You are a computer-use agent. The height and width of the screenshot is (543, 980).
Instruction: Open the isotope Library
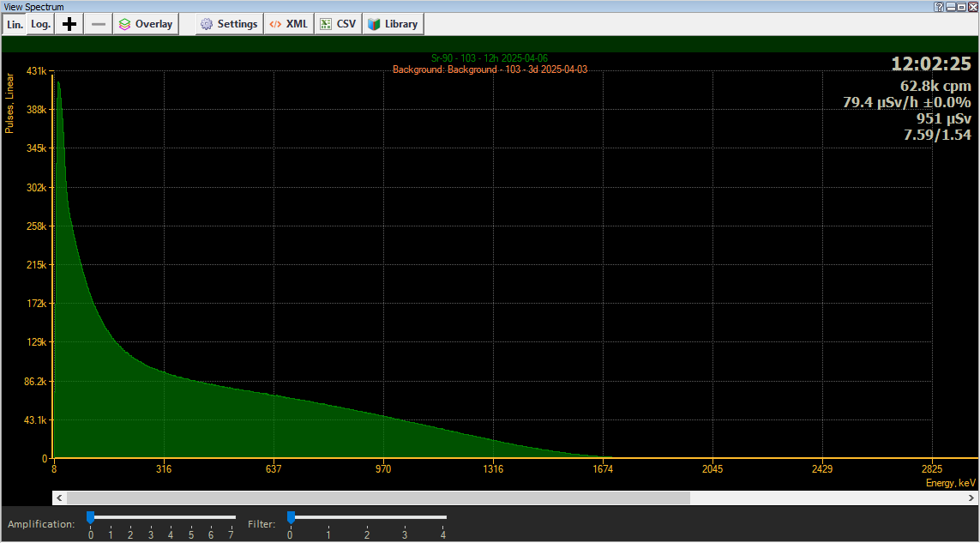tap(393, 24)
